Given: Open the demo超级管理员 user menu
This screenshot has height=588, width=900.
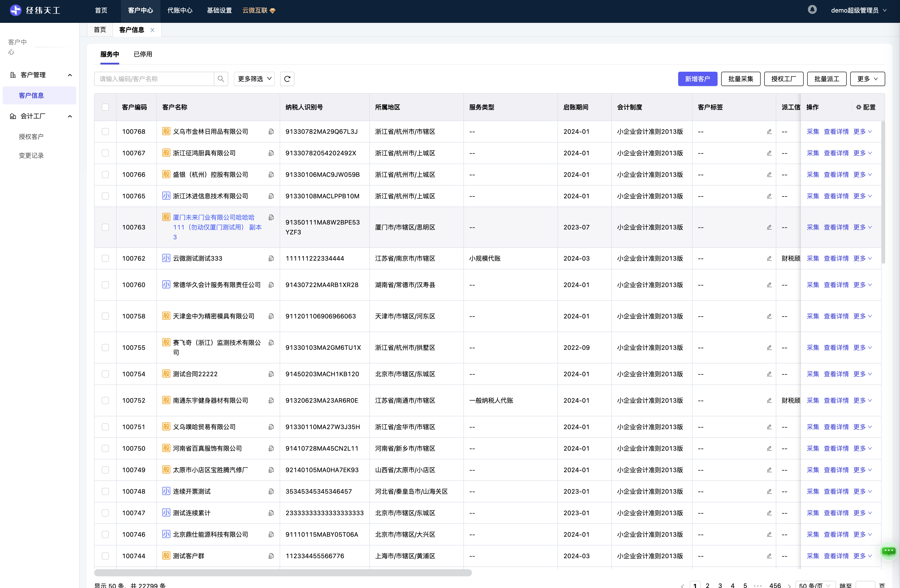Looking at the screenshot, I should coord(858,11).
